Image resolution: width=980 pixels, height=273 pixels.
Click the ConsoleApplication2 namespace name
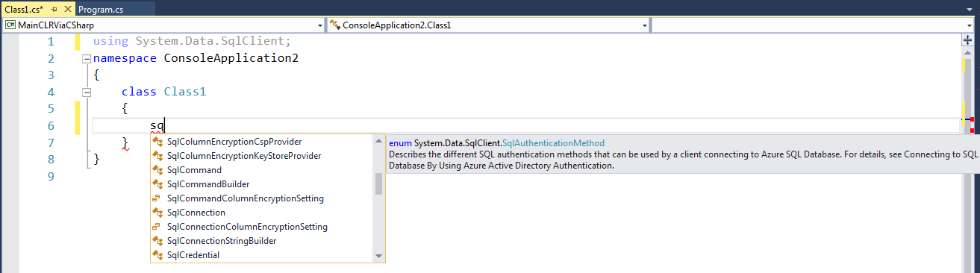pos(231,58)
